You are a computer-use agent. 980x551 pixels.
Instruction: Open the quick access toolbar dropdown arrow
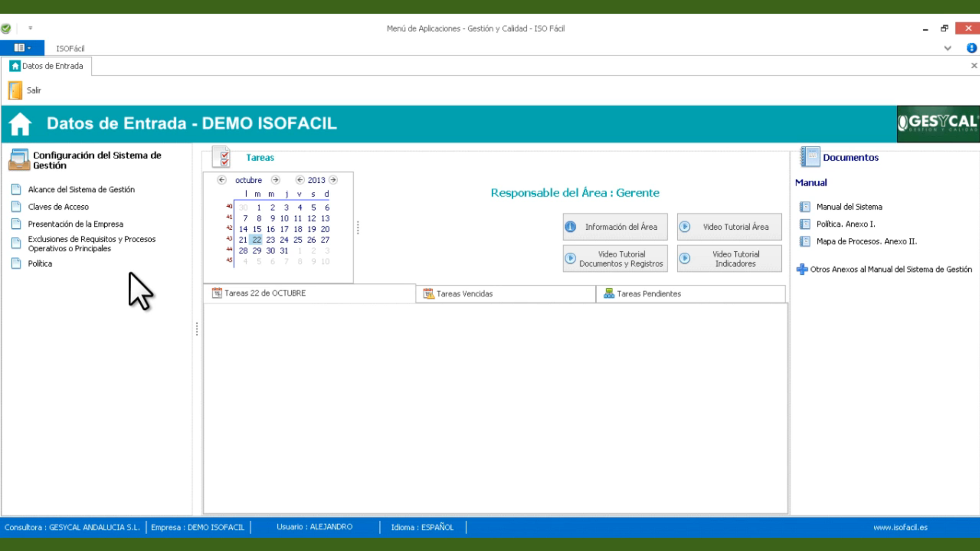31,29
